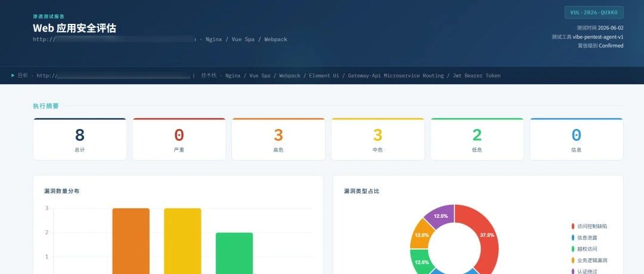Click the 漏洞类型占比 chart title
Screen dimensions: 644x274
coord(361,191)
